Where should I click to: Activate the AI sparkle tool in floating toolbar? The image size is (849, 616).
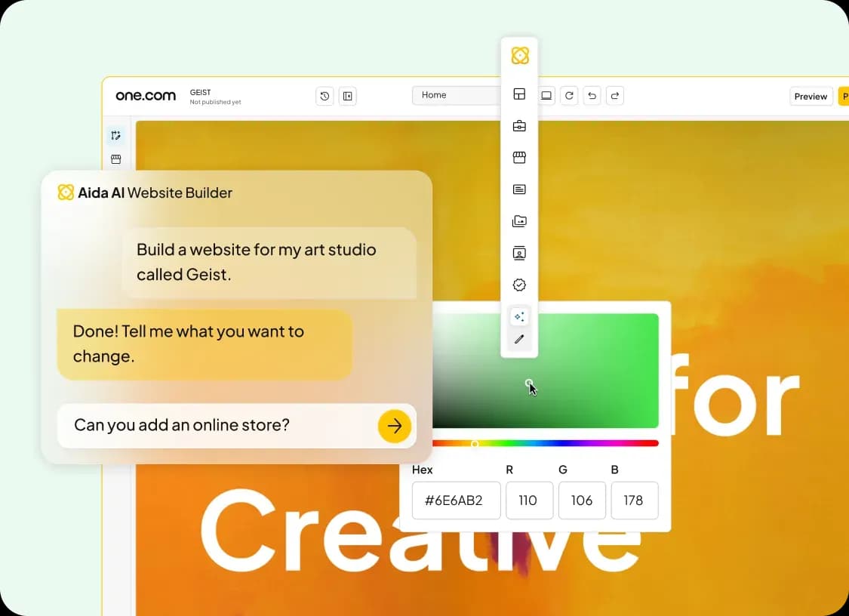coord(519,316)
